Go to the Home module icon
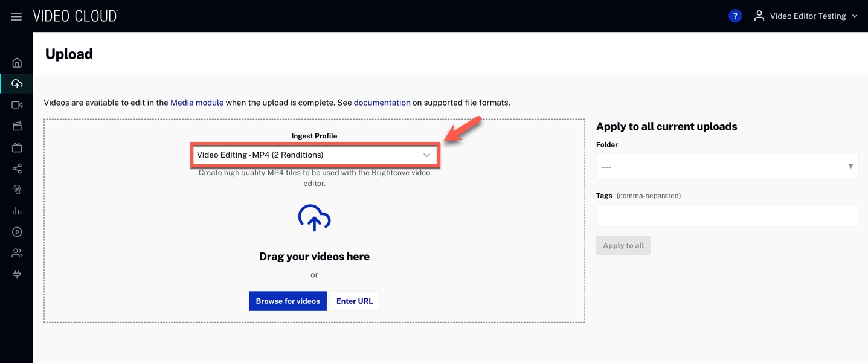The width and height of the screenshot is (868, 363). tap(17, 63)
